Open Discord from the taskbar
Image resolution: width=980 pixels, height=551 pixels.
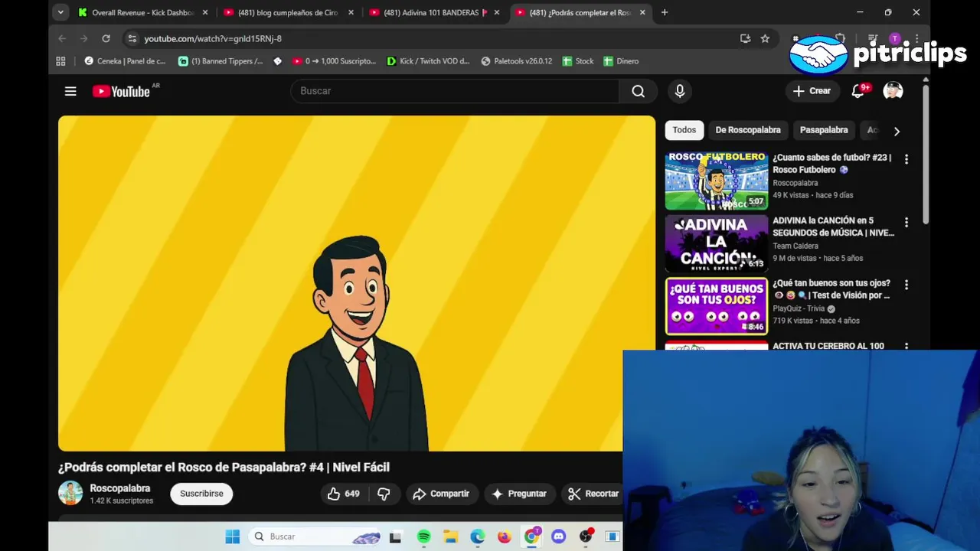coord(559,536)
